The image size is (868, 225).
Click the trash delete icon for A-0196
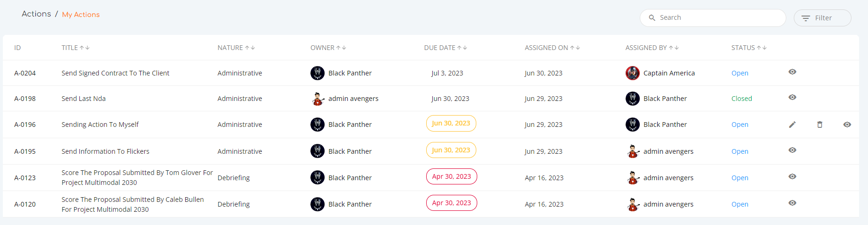coord(820,125)
